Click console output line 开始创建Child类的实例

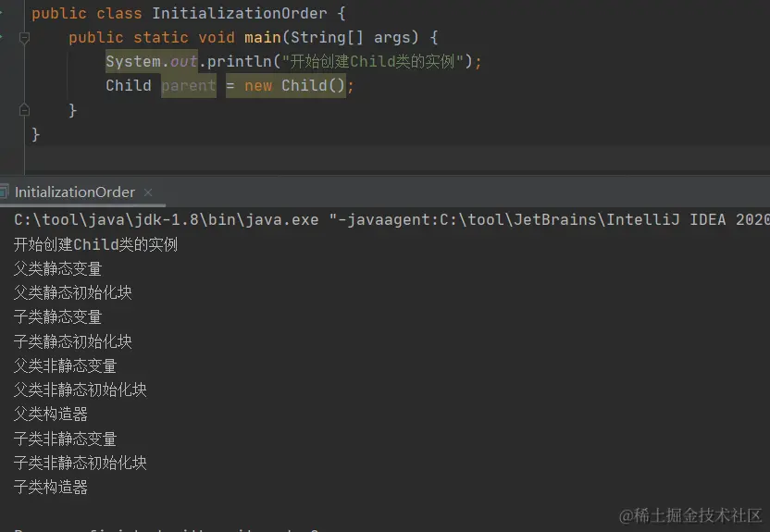(95, 244)
